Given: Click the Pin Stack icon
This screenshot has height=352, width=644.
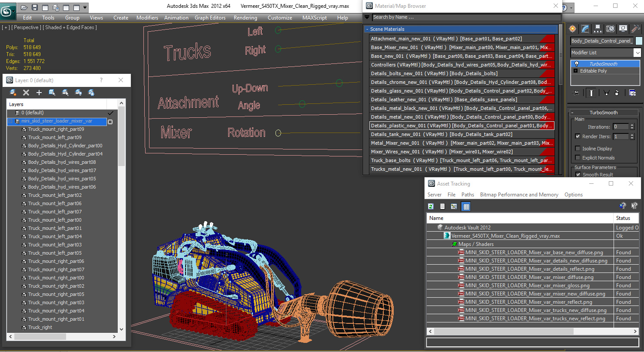Looking at the screenshot, I should click(576, 93).
